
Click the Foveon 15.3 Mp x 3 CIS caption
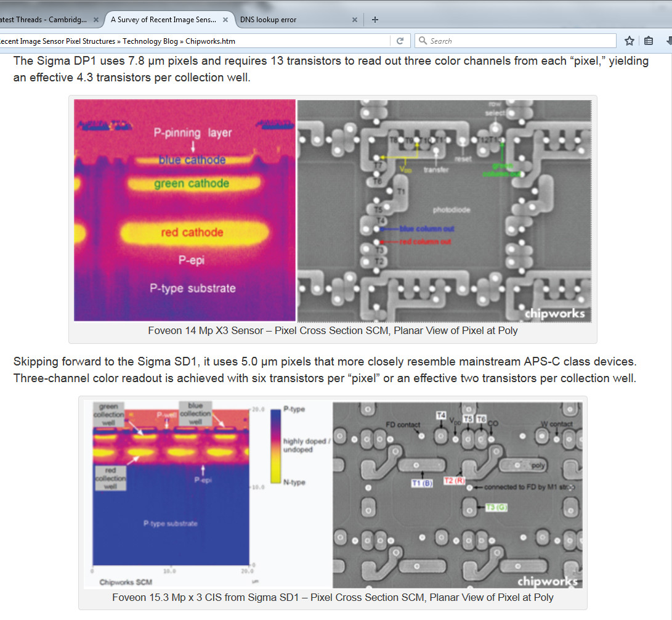point(333,597)
